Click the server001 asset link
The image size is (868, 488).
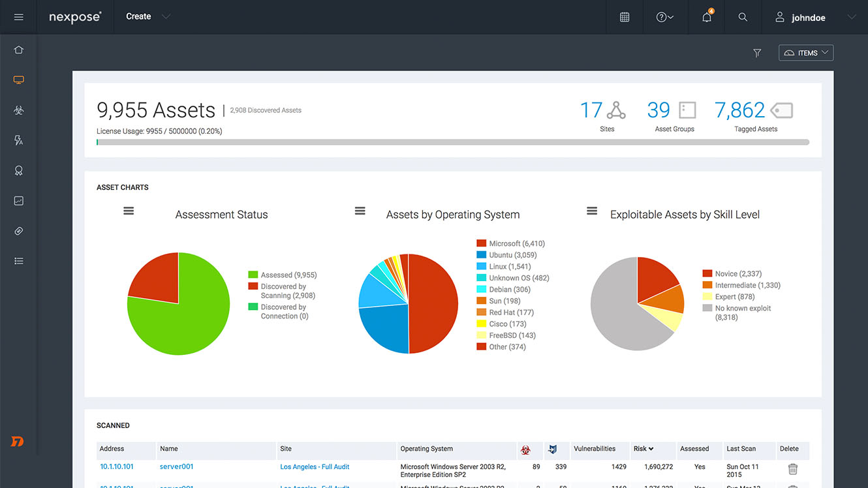pos(176,466)
